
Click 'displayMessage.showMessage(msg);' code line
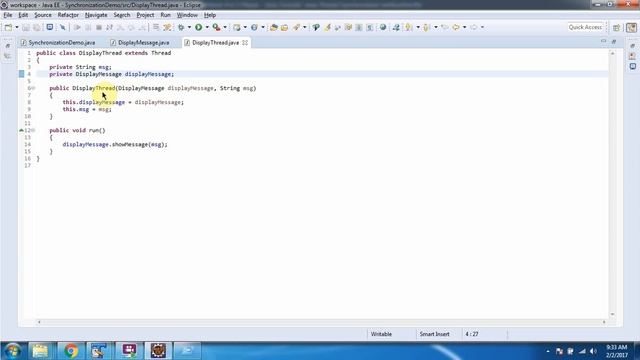[x=115, y=144]
